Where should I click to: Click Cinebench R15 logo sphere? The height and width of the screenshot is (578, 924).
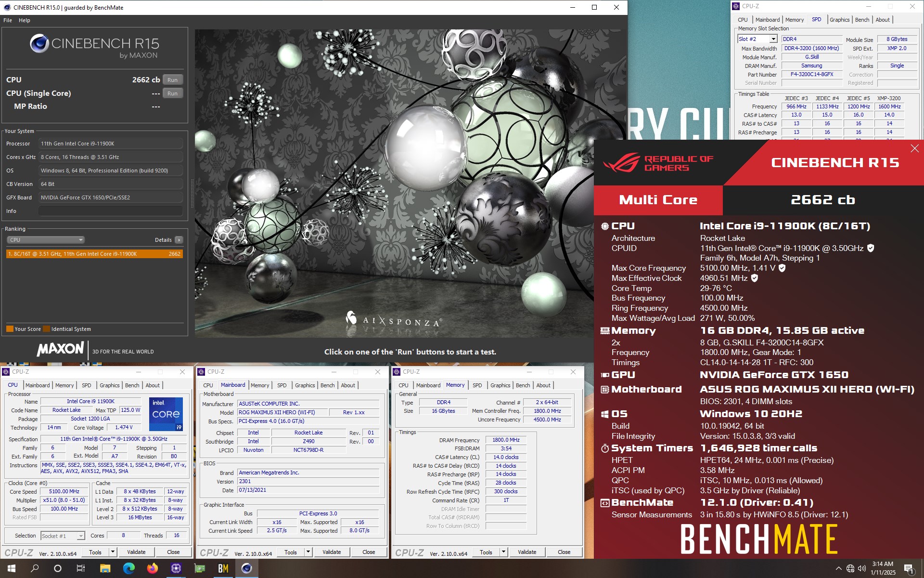(x=39, y=44)
